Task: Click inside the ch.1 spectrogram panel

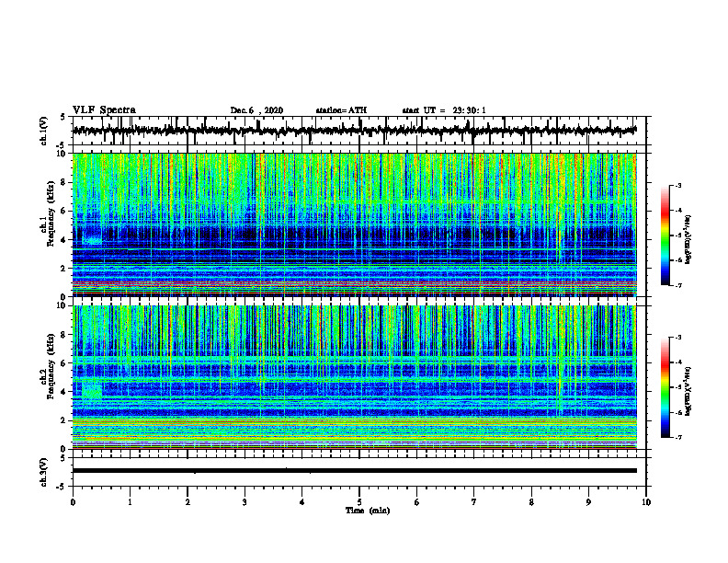Action: (355, 224)
